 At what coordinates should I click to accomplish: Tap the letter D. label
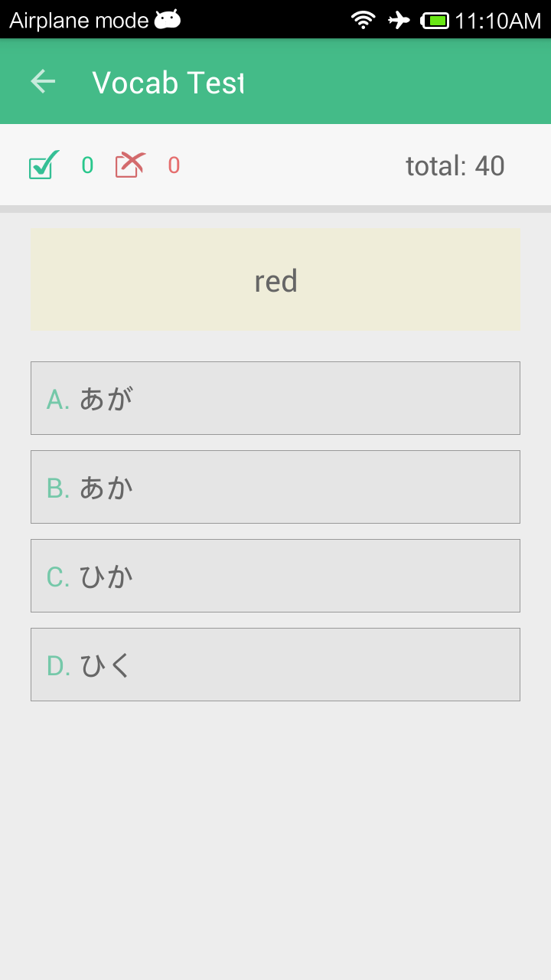(58, 665)
